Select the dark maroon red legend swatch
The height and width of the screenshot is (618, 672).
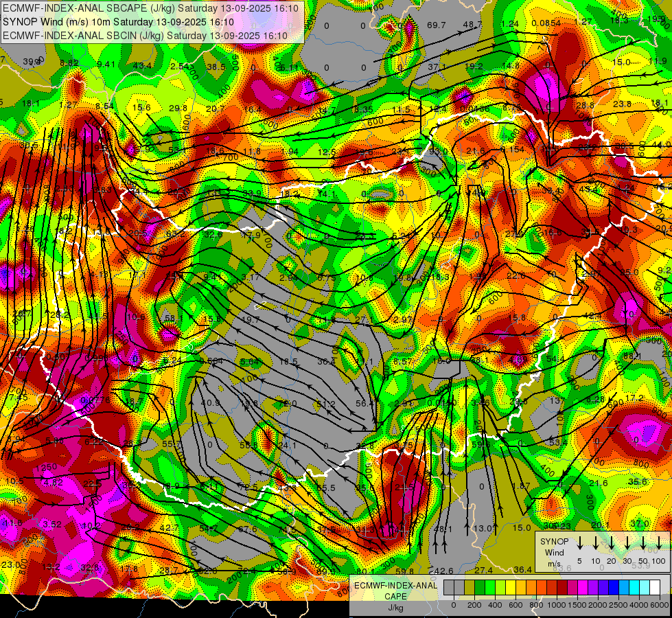[x=562, y=587]
